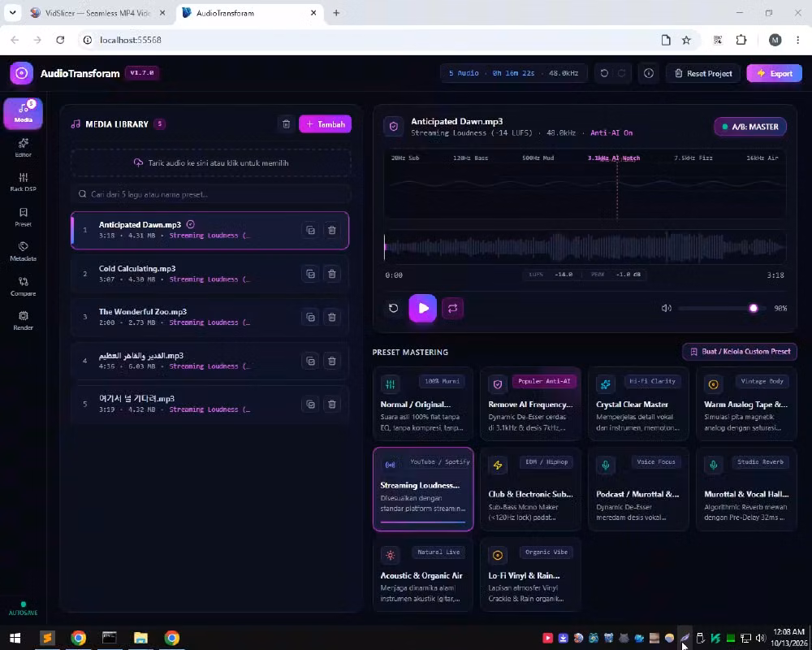812x650 pixels.
Task: Click the search field for songs
Action: [x=211, y=194]
